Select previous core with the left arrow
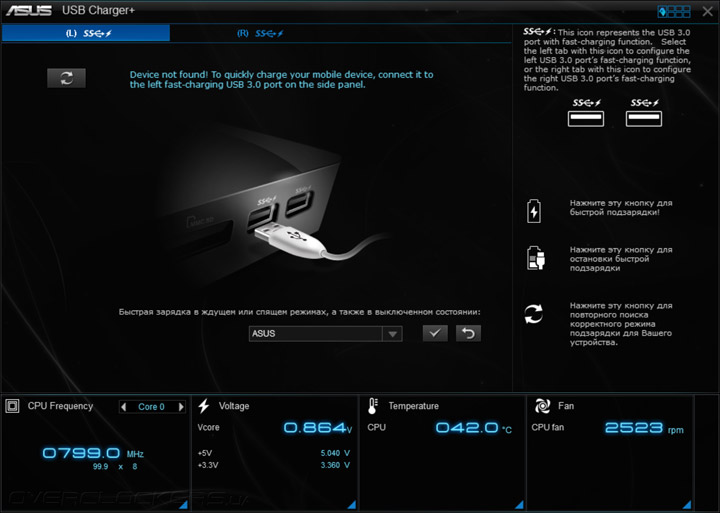 [123, 406]
